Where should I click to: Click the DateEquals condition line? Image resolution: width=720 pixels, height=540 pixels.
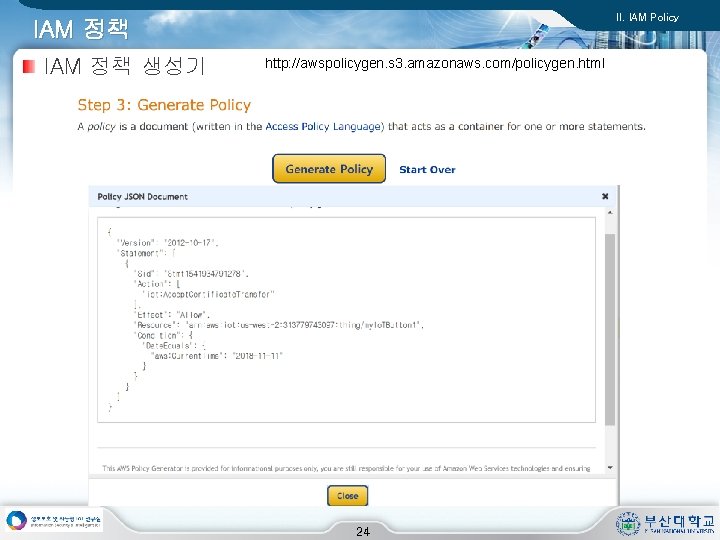[173, 346]
